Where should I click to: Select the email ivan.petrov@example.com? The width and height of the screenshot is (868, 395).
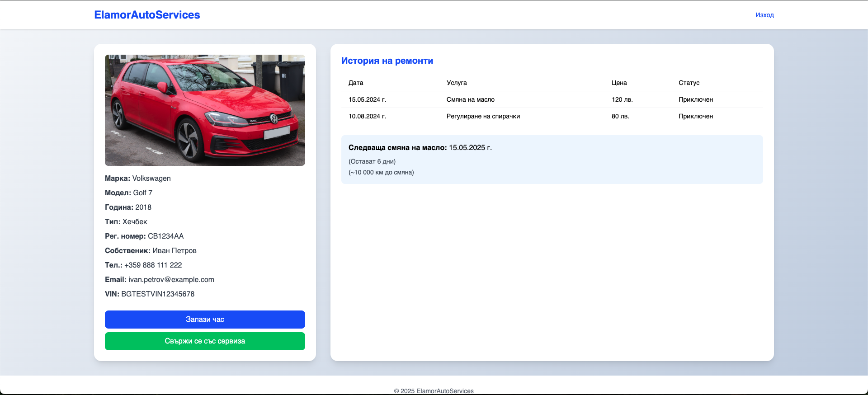(x=171, y=280)
